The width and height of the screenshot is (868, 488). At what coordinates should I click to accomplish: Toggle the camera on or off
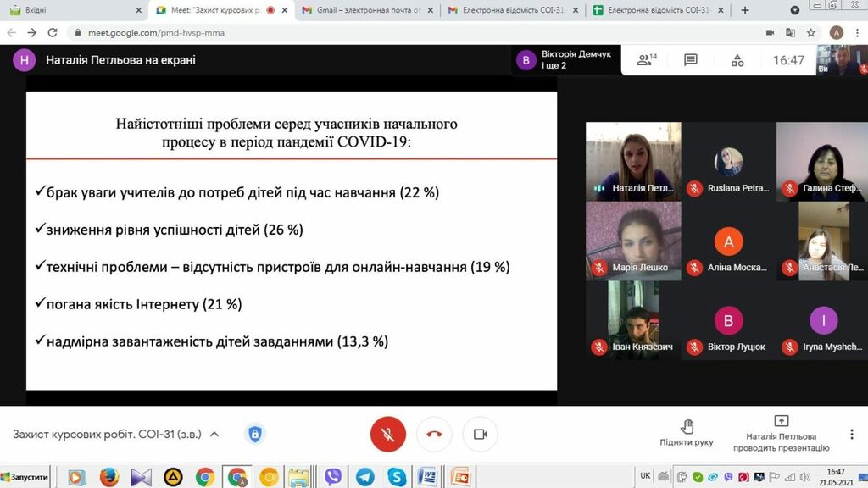tap(480, 435)
